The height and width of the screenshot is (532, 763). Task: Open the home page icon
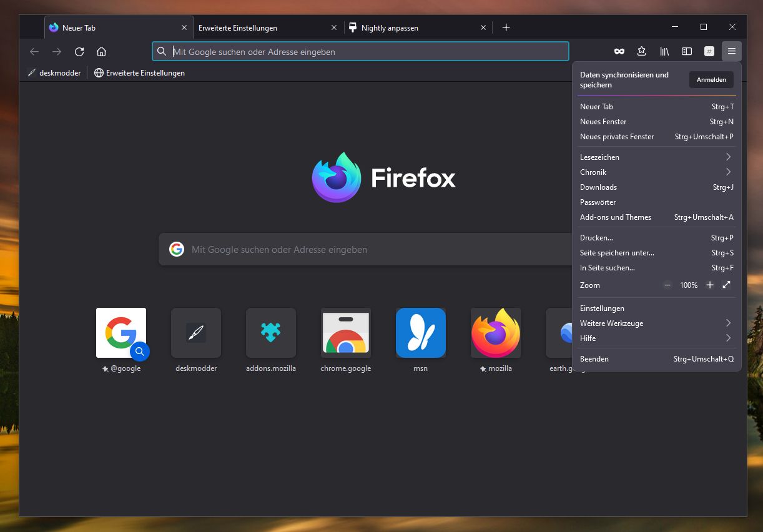[102, 52]
